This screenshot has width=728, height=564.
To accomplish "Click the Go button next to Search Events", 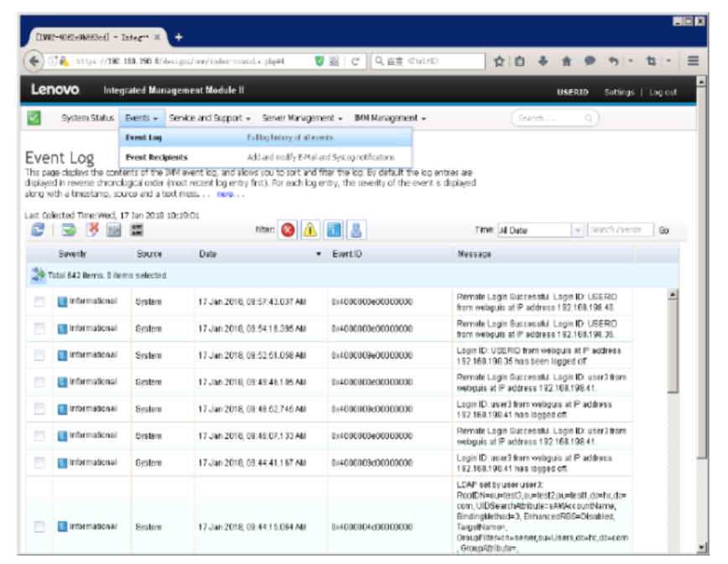I will [664, 230].
